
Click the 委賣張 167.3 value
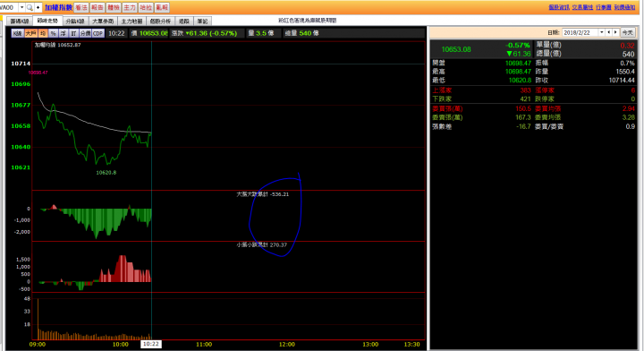(523, 117)
